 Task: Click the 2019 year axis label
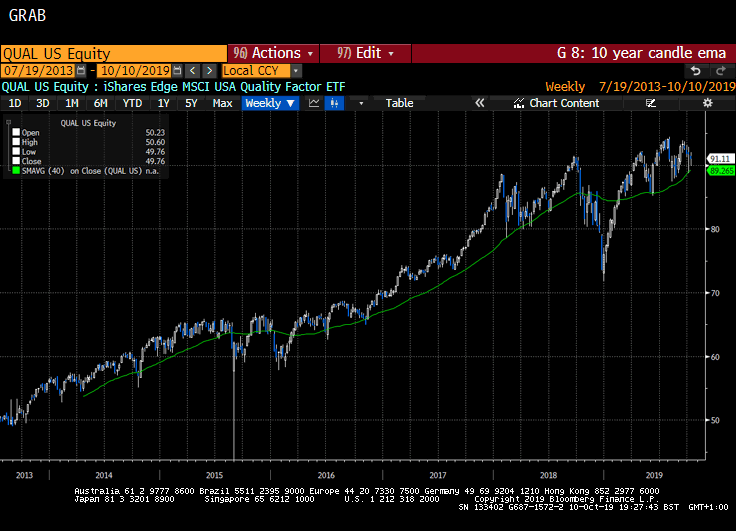click(654, 475)
